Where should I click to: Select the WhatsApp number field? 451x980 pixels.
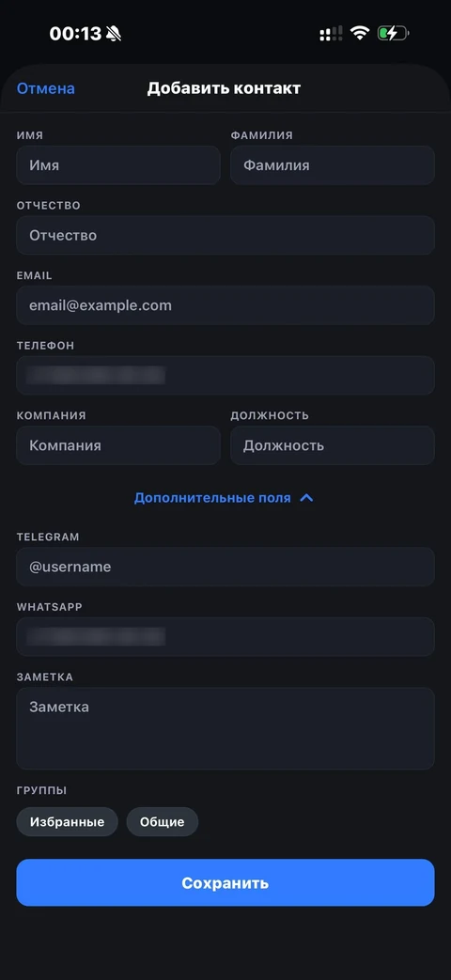pyautogui.click(x=225, y=637)
